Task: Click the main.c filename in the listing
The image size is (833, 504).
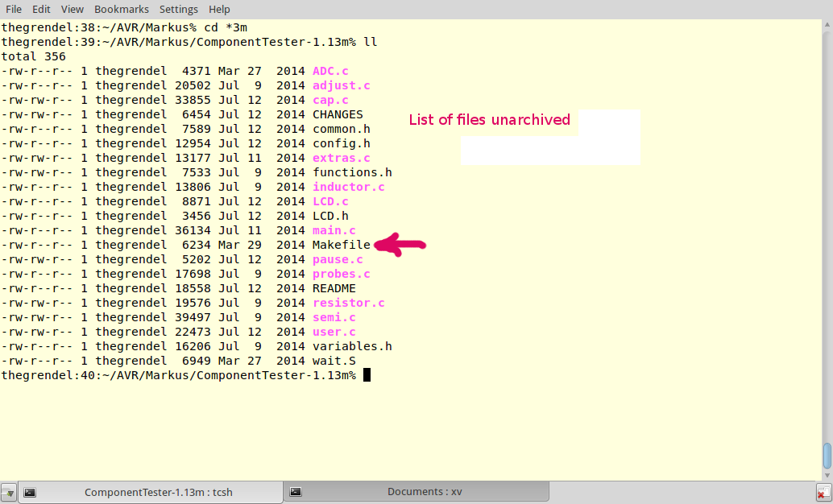Action: [334, 230]
